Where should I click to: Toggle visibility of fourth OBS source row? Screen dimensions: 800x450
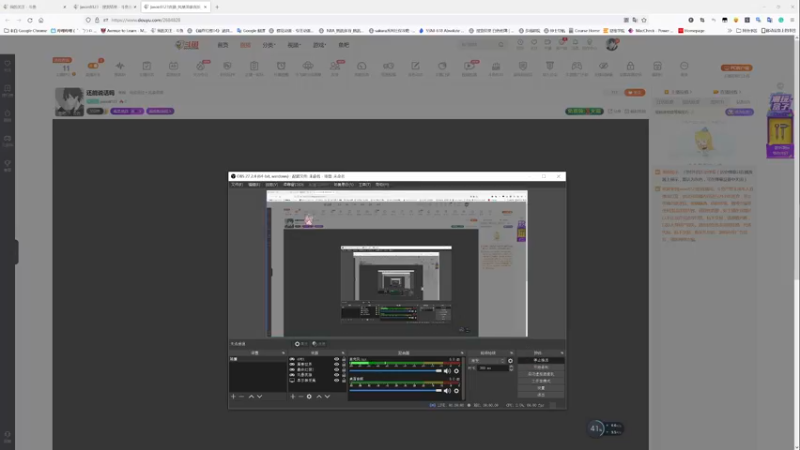point(336,374)
